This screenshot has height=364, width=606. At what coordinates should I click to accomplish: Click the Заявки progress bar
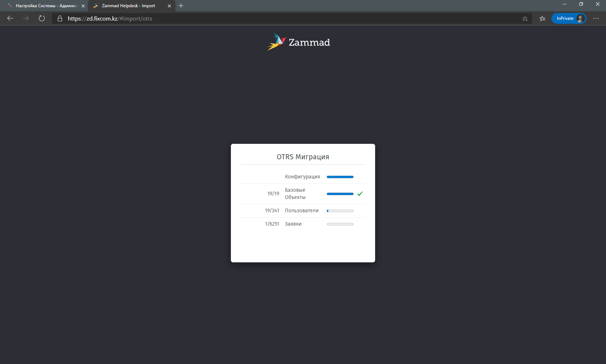(340, 224)
